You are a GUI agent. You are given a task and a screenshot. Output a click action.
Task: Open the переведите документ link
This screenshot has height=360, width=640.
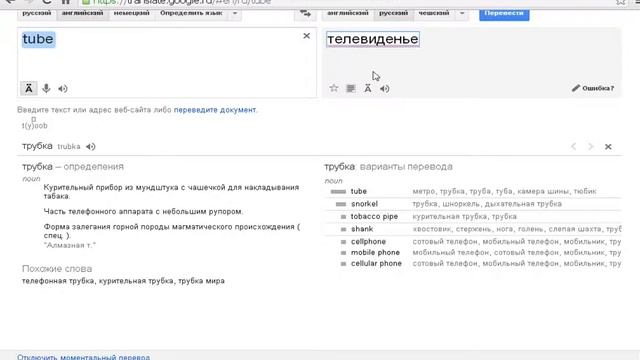coord(215,110)
